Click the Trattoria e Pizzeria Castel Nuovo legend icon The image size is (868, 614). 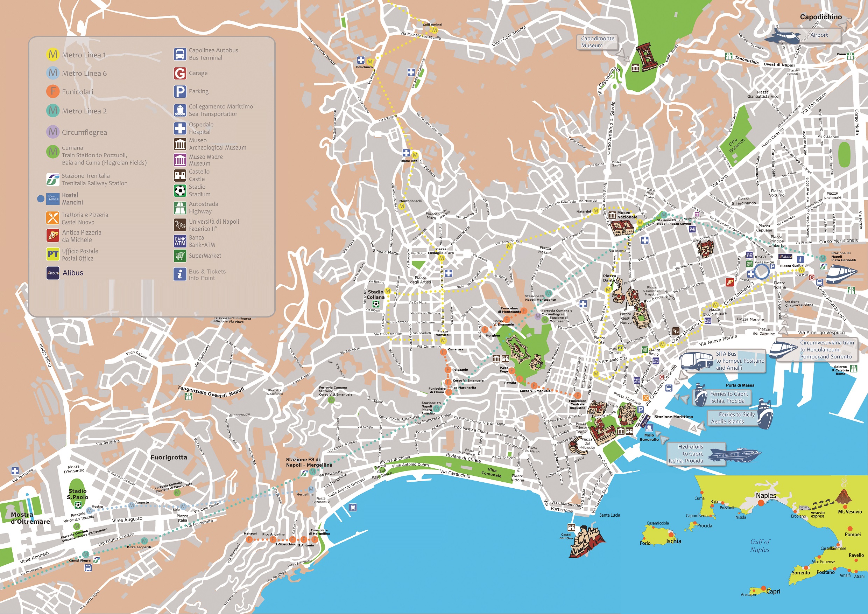click(52, 218)
